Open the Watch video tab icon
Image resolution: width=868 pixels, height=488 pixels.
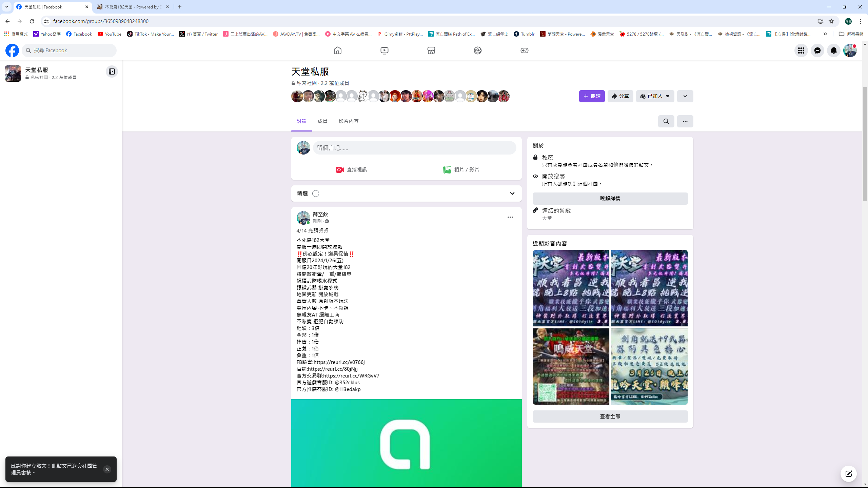click(384, 50)
